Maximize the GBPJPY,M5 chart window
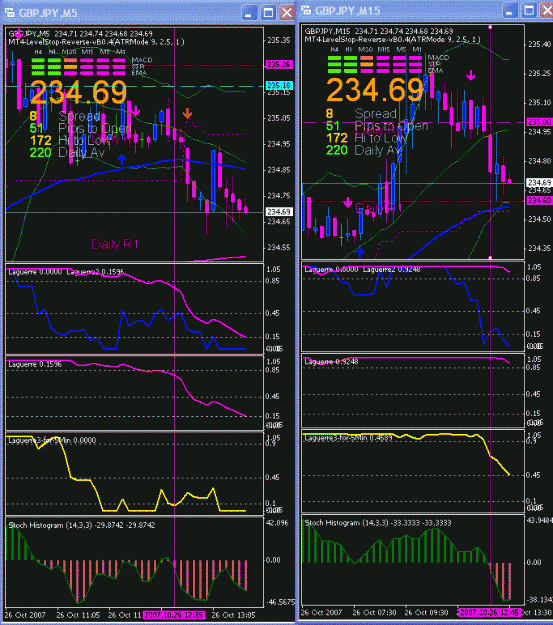 pos(268,13)
